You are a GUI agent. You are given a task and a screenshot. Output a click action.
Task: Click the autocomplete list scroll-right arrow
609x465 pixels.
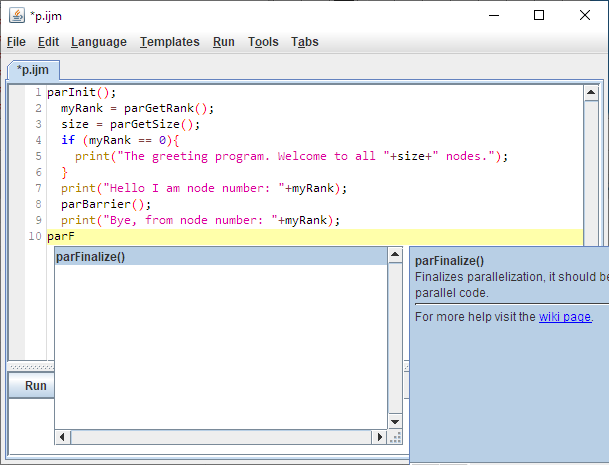coord(379,438)
